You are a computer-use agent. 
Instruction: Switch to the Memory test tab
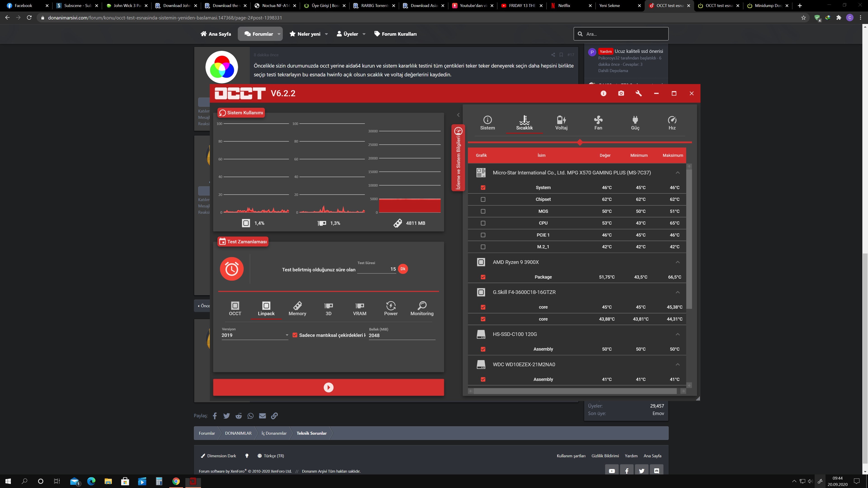click(x=297, y=308)
